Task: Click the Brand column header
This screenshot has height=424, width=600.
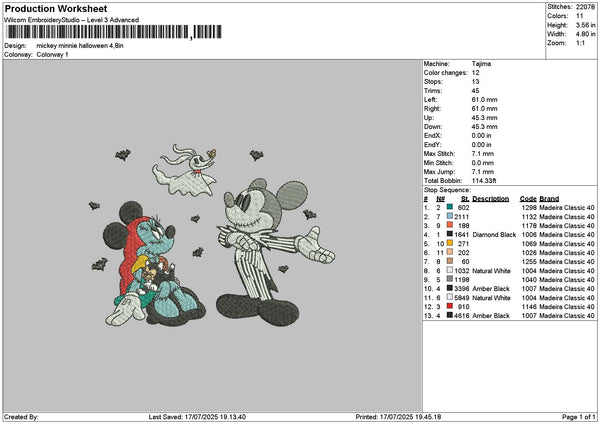Action: click(x=549, y=199)
